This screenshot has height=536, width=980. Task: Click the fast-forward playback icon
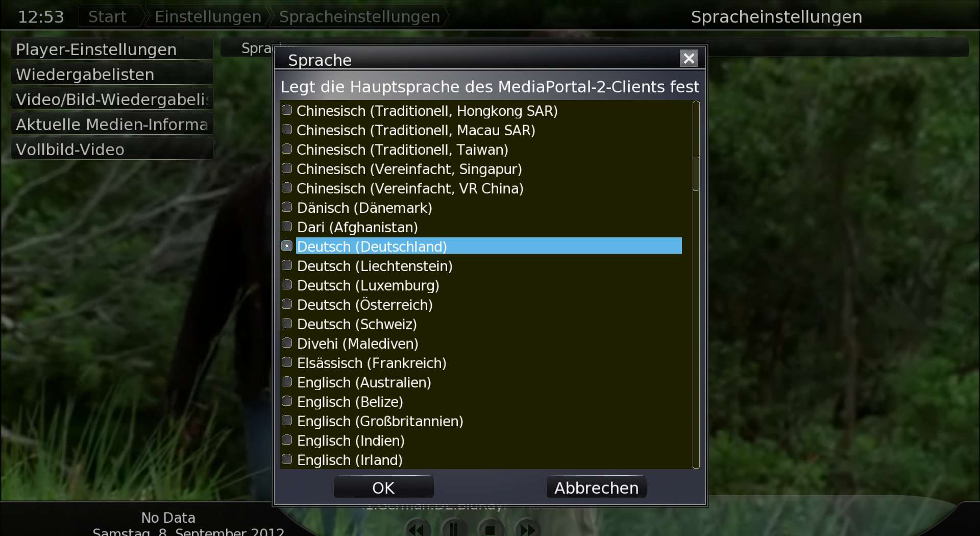(527, 529)
